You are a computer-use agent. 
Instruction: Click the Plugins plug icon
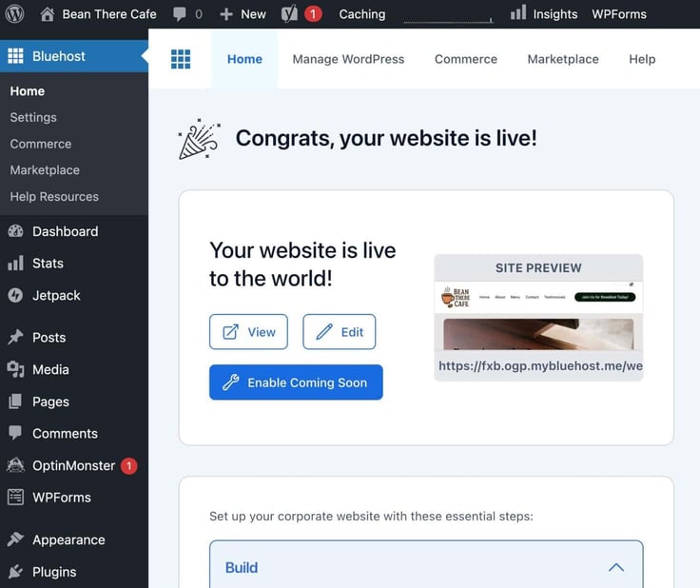point(15,572)
